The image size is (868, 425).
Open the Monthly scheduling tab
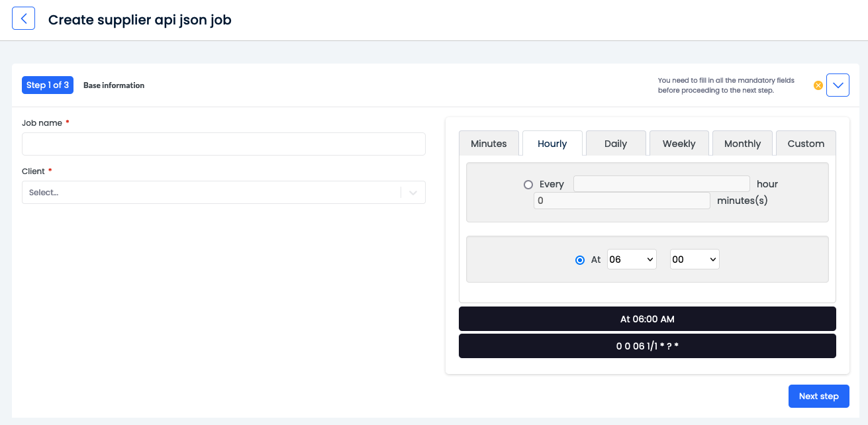pyautogui.click(x=742, y=143)
